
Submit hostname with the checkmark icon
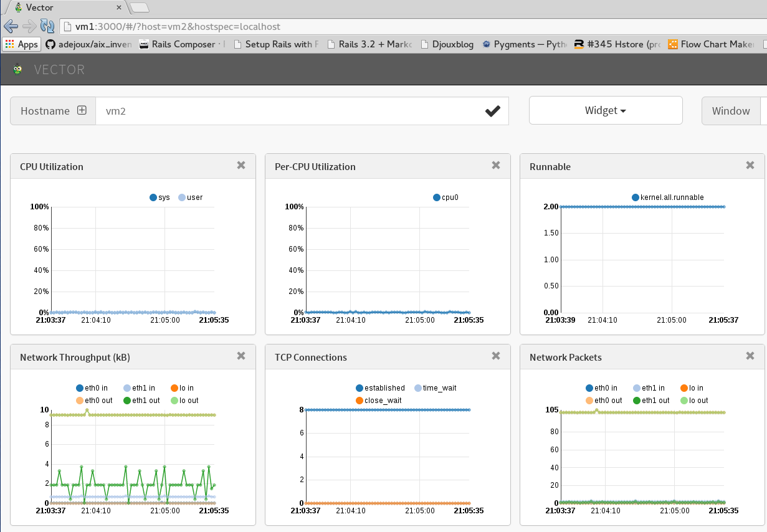(493, 110)
